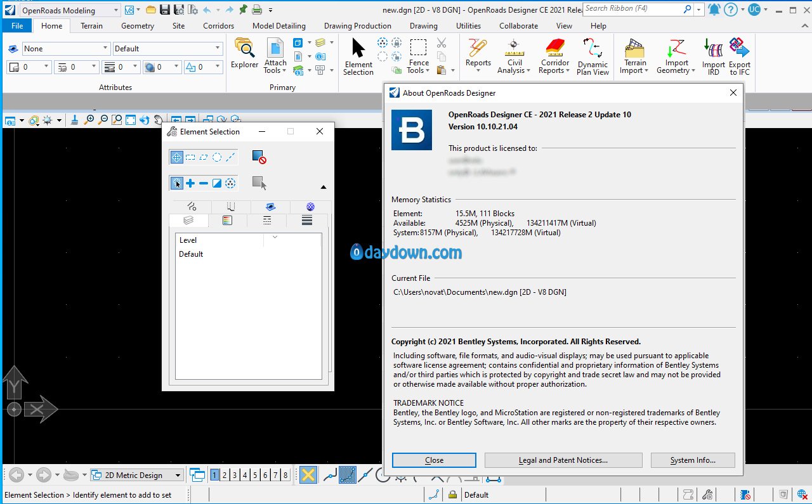The height and width of the screenshot is (504, 812).
Task: Open the Explorer tool in the Primary group
Action: click(244, 54)
